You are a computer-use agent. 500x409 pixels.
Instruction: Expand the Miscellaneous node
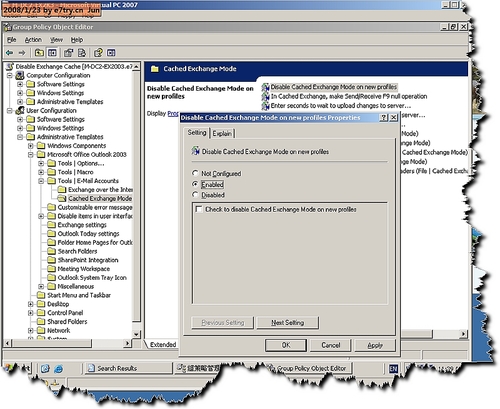click(x=41, y=286)
